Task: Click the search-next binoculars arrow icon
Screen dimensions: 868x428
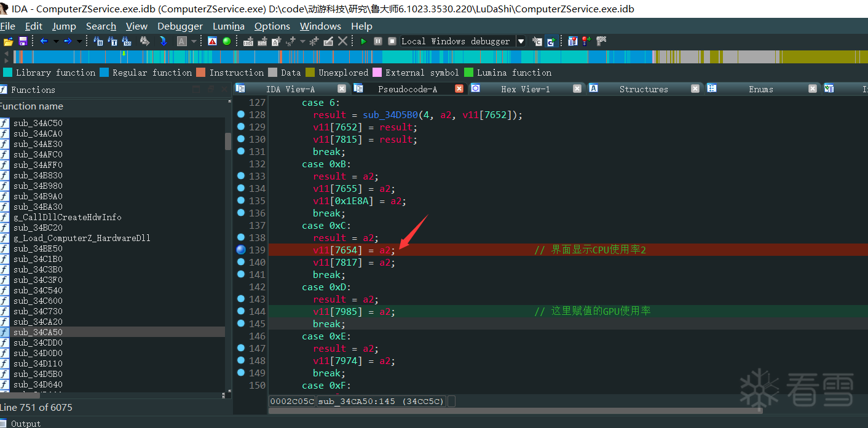Action: pos(145,41)
